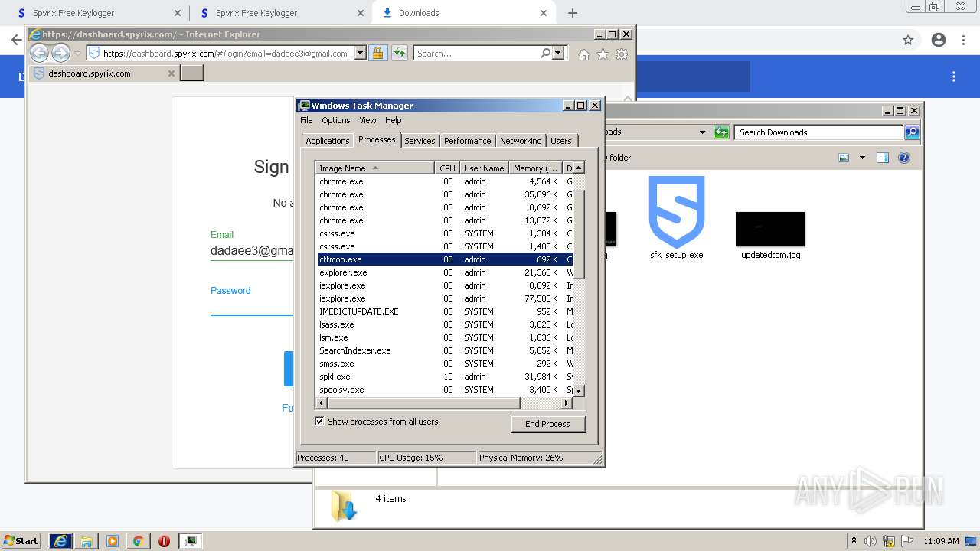Open the Windows Start button
The height and width of the screenshot is (551, 980).
(x=21, y=540)
